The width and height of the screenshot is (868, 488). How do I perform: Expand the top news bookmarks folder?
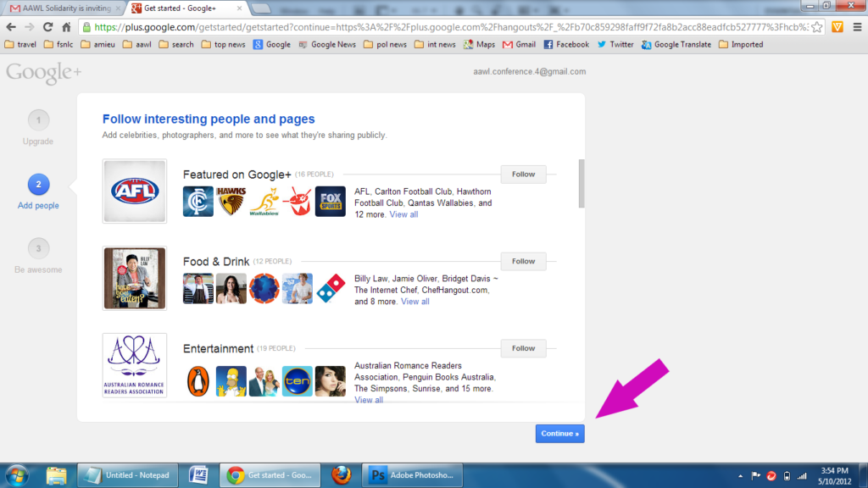click(x=224, y=44)
